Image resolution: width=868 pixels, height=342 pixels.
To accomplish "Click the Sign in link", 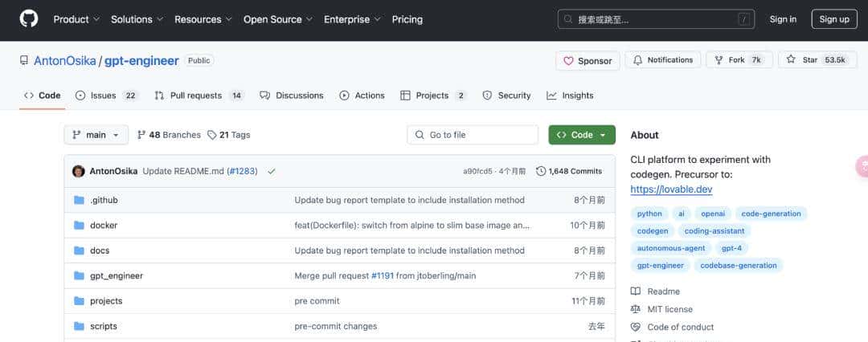I will point(783,19).
